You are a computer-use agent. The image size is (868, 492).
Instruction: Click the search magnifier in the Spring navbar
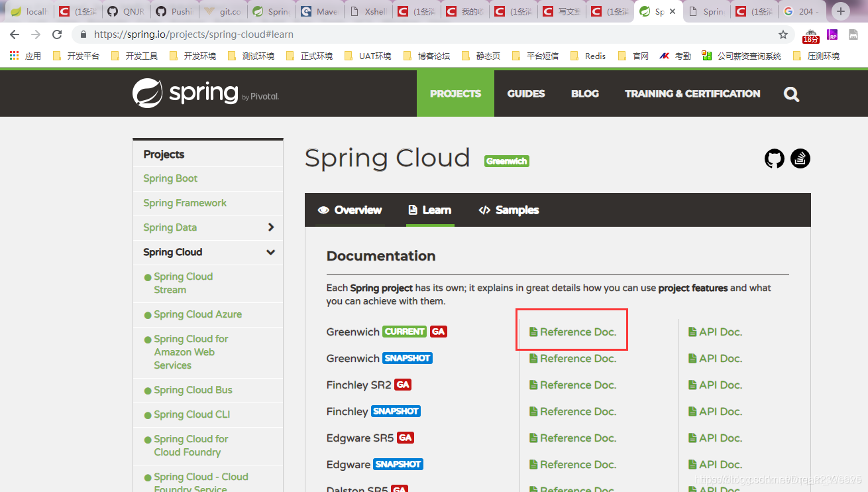(791, 93)
